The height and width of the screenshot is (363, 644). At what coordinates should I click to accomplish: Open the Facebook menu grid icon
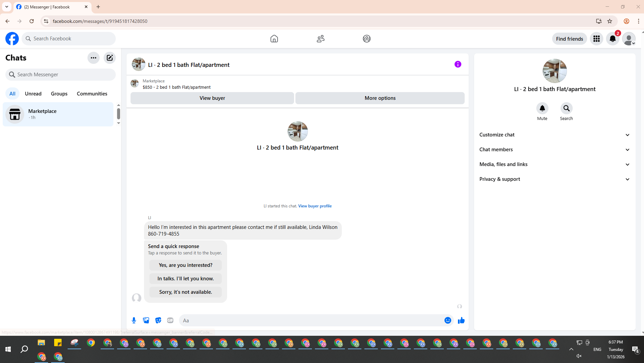(x=597, y=39)
